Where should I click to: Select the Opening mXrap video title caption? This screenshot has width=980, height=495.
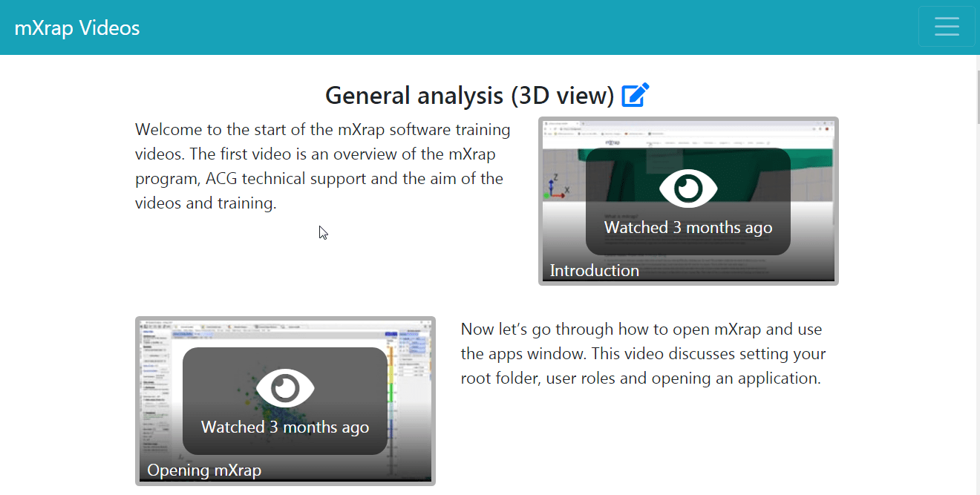(x=204, y=471)
